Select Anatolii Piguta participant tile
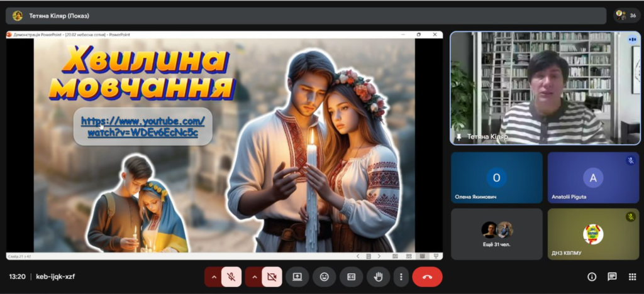This screenshot has height=294, width=644. pyautogui.click(x=592, y=178)
